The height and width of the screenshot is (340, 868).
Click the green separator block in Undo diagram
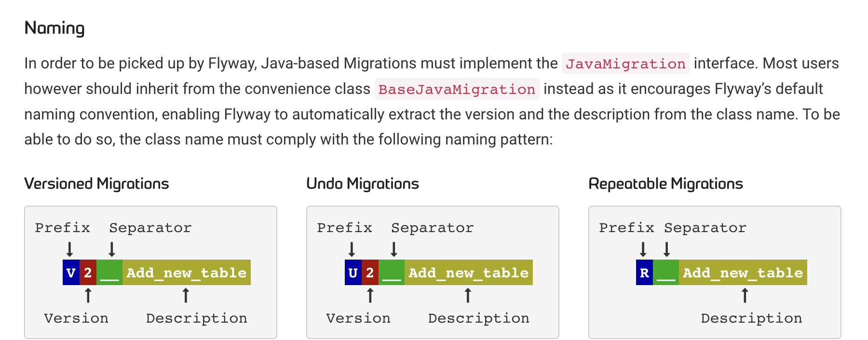(x=392, y=273)
